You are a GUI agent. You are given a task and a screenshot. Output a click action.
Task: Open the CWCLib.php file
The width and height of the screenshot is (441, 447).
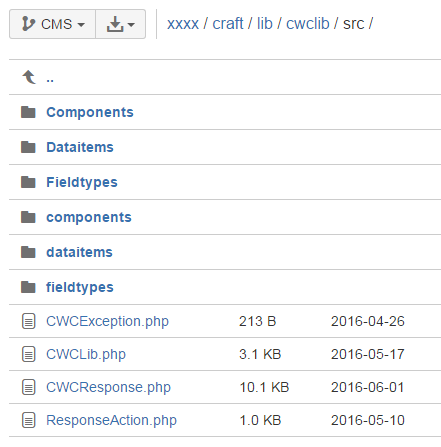coord(86,354)
